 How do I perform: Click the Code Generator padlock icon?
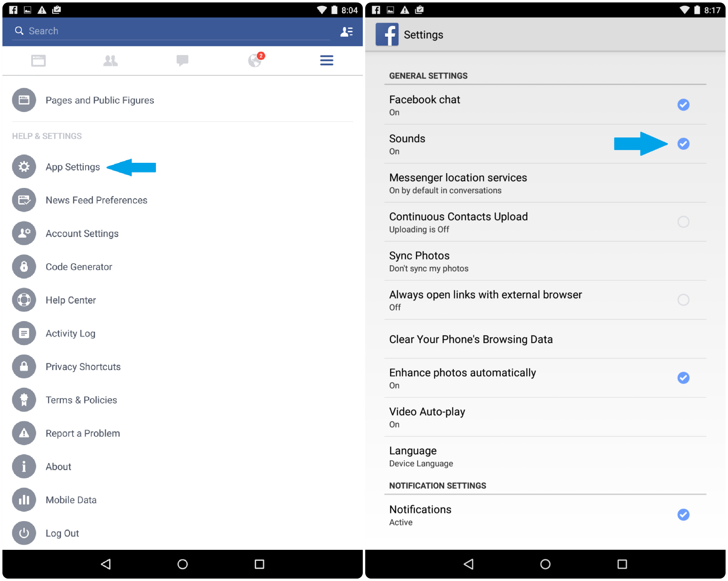(x=24, y=266)
